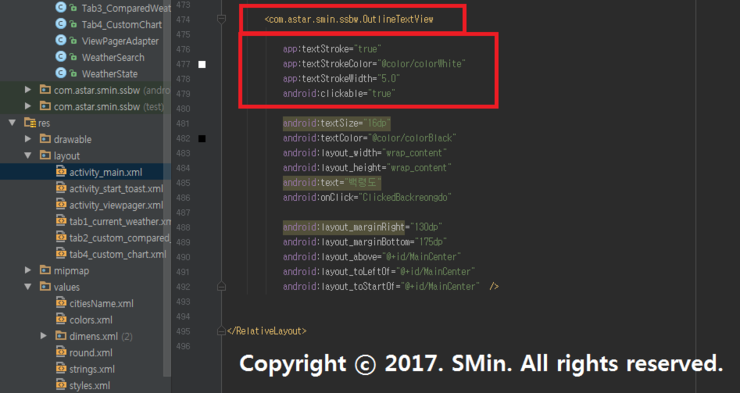Open WeatherSearch class
The width and height of the screenshot is (740, 393).
tap(113, 58)
